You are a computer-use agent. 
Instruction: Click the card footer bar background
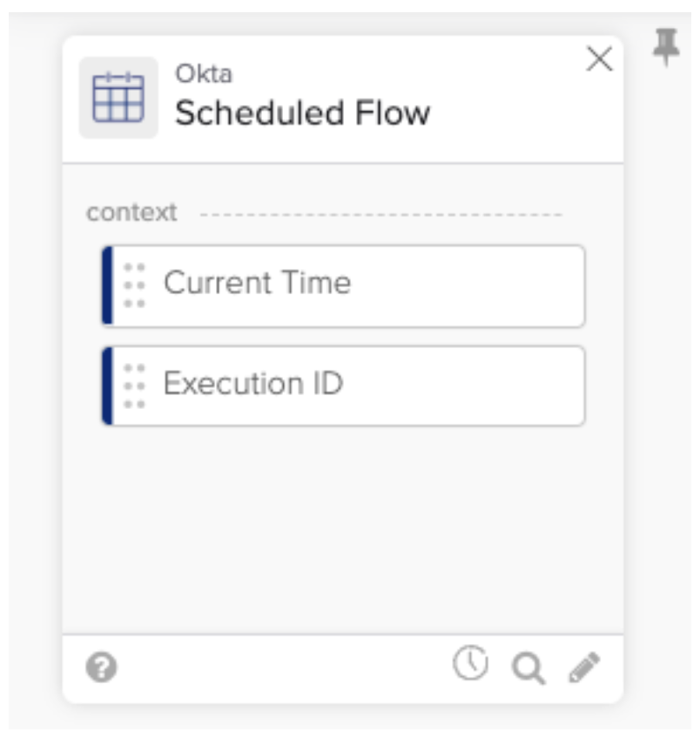tap(279, 668)
